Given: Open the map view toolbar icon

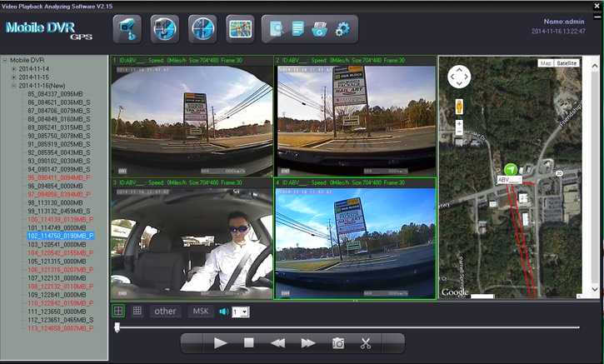Looking at the screenshot, I should (x=241, y=28).
